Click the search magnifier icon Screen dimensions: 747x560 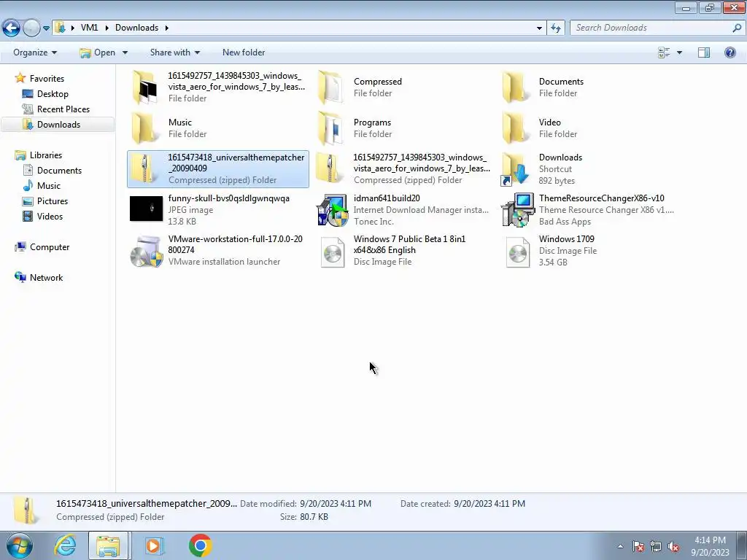point(737,28)
